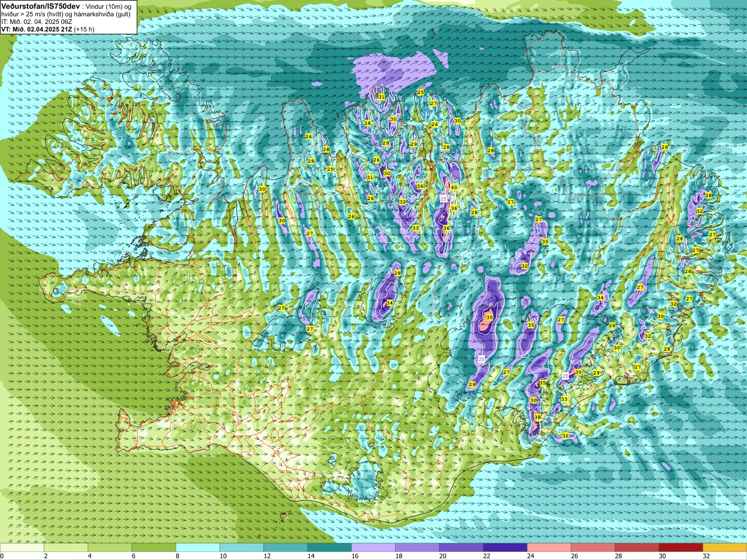
Task: Click the legend scale value '14'
Action: coord(310,556)
